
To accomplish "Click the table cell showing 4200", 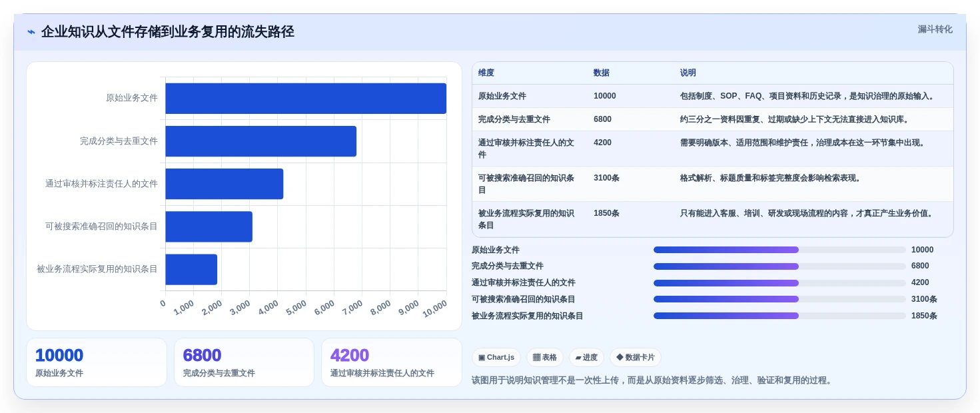I will (x=602, y=143).
